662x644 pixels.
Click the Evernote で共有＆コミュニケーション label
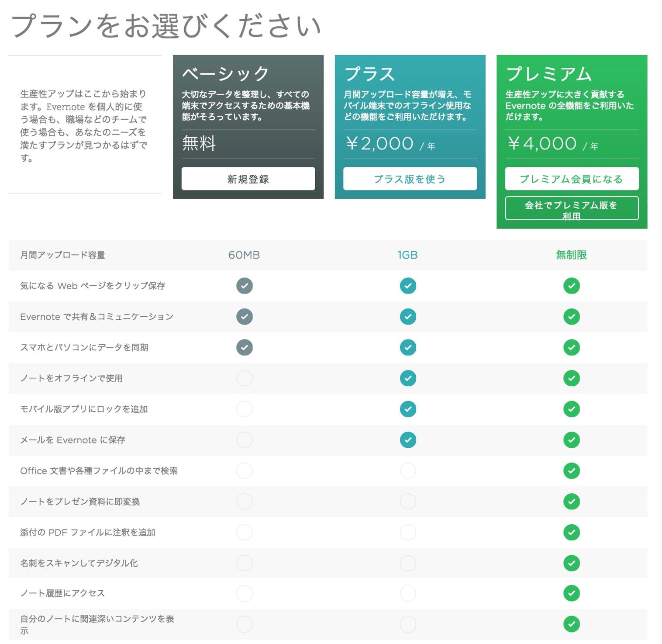(97, 317)
